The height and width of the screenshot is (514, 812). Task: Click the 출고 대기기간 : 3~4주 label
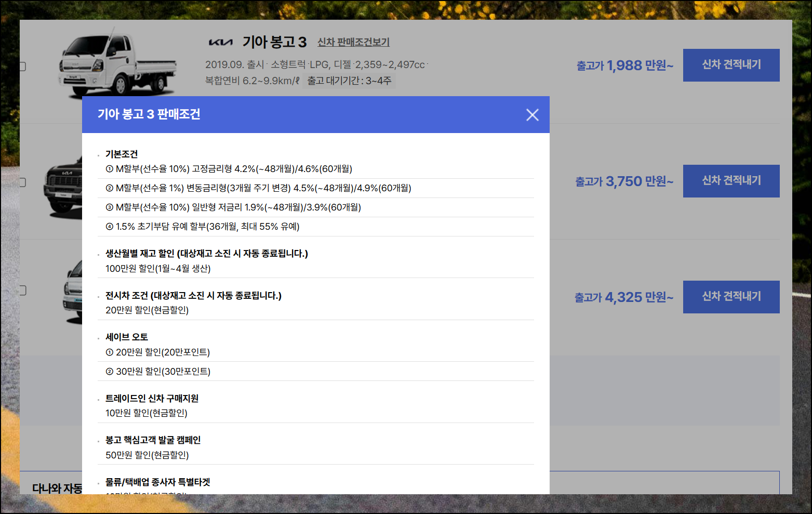coord(349,81)
